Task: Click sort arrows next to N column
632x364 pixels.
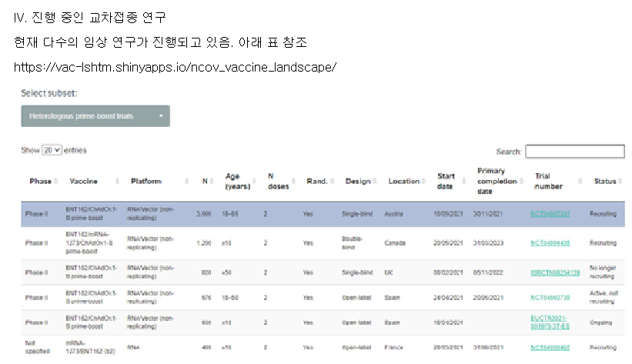Action: 213,182
